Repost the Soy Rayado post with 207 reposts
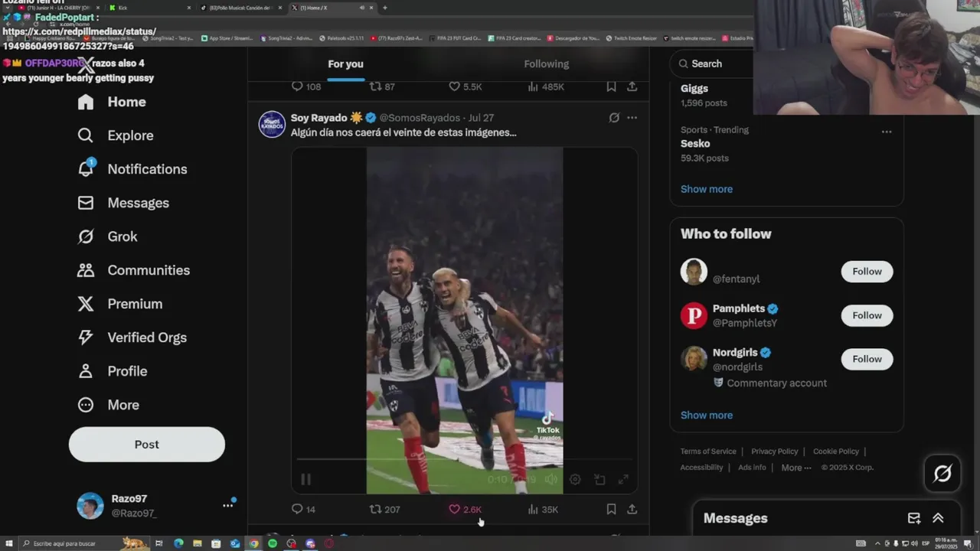The width and height of the screenshot is (980, 551). coord(384,509)
